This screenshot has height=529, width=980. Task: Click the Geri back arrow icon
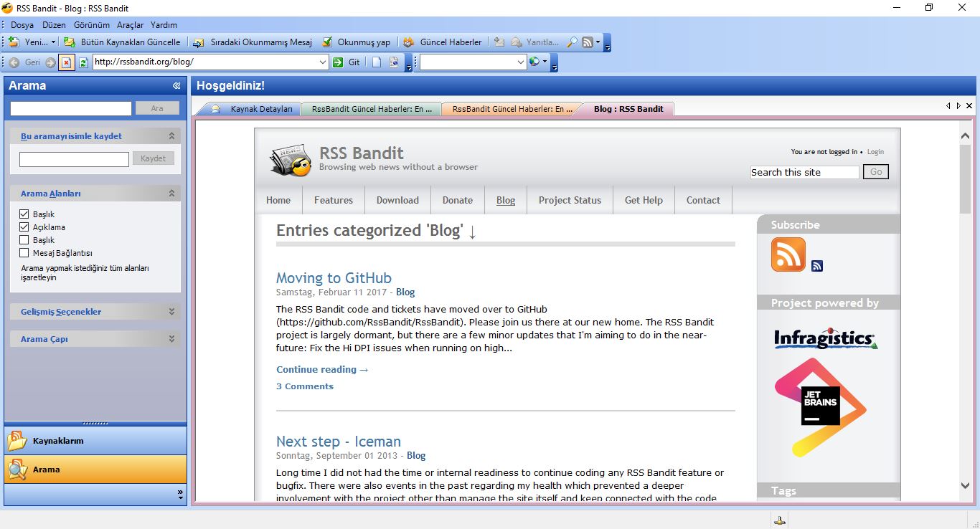[x=14, y=62]
